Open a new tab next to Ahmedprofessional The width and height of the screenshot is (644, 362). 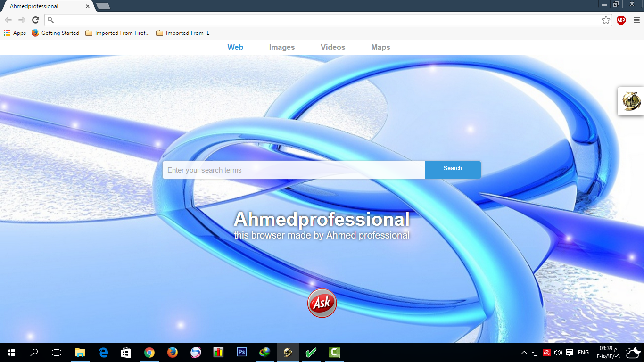103,6
